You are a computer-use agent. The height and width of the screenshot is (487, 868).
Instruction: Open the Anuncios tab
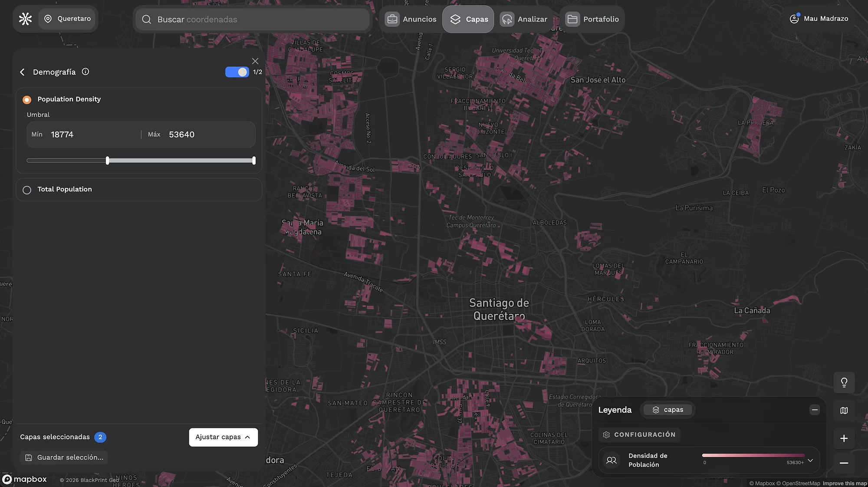(411, 19)
